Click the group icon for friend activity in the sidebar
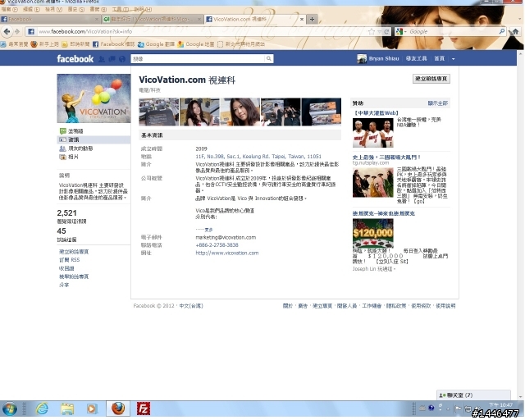 click(62, 148)
